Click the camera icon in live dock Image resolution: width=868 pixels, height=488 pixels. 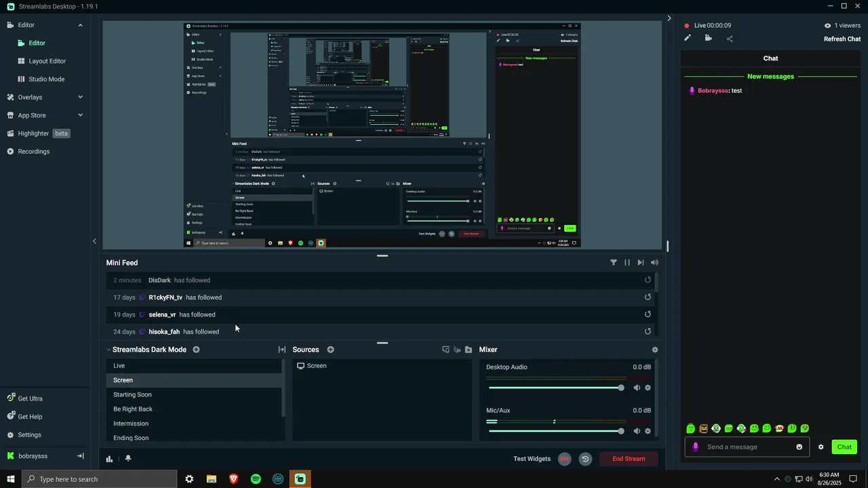pyautogui.click(x=708, y=39)
